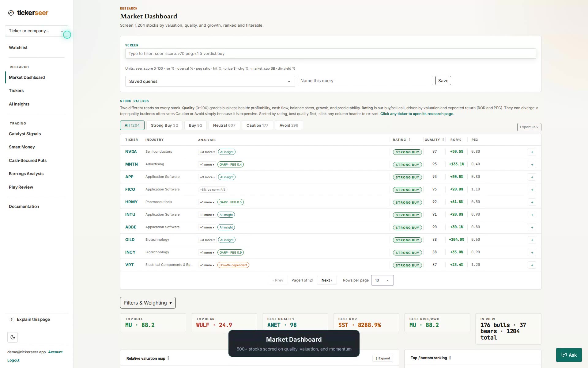Add ADBE with its plus icon
The height and width of the screenshot is (368, 588).
[x=532, y=228]
